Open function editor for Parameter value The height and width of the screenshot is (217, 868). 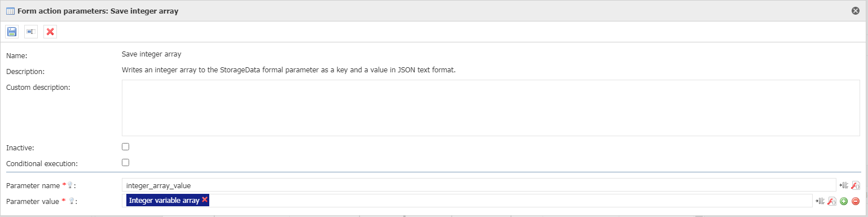[x=832, y=201]
